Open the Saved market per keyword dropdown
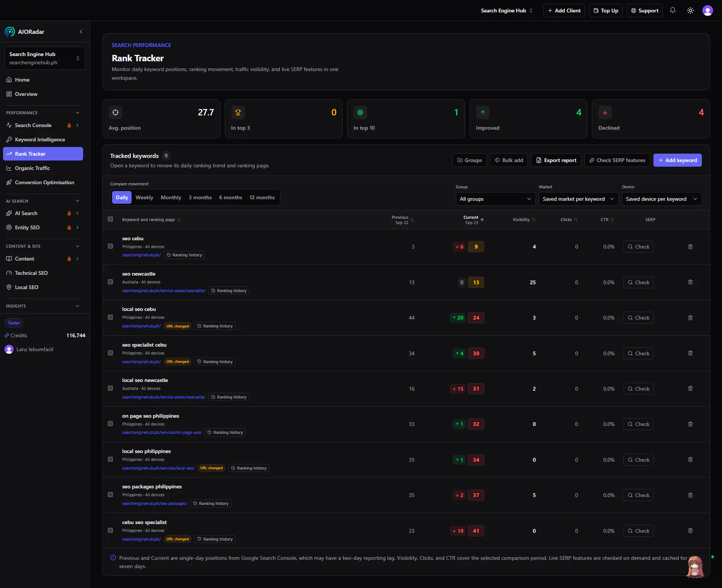Screen dimensions: 722x588 (578, 199)
